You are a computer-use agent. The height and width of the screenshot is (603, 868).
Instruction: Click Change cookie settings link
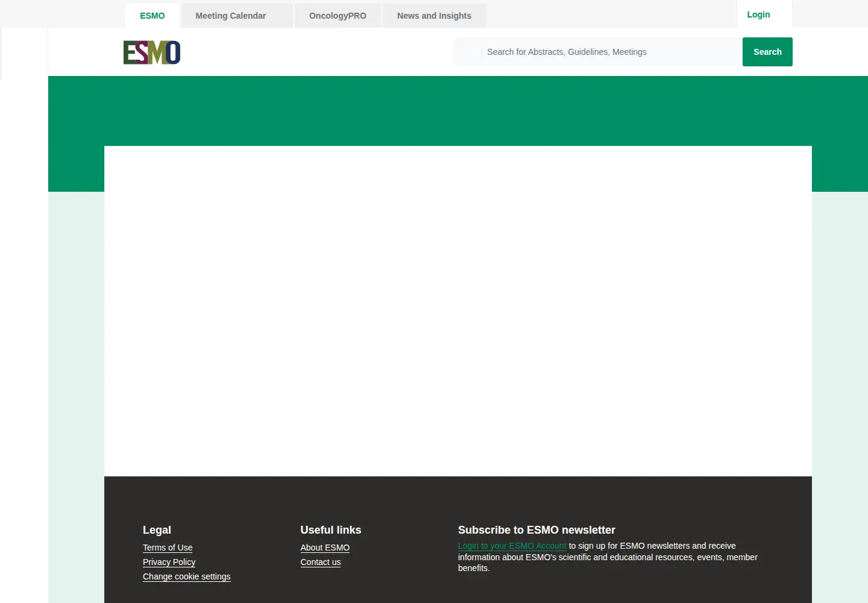click(187, 576)
